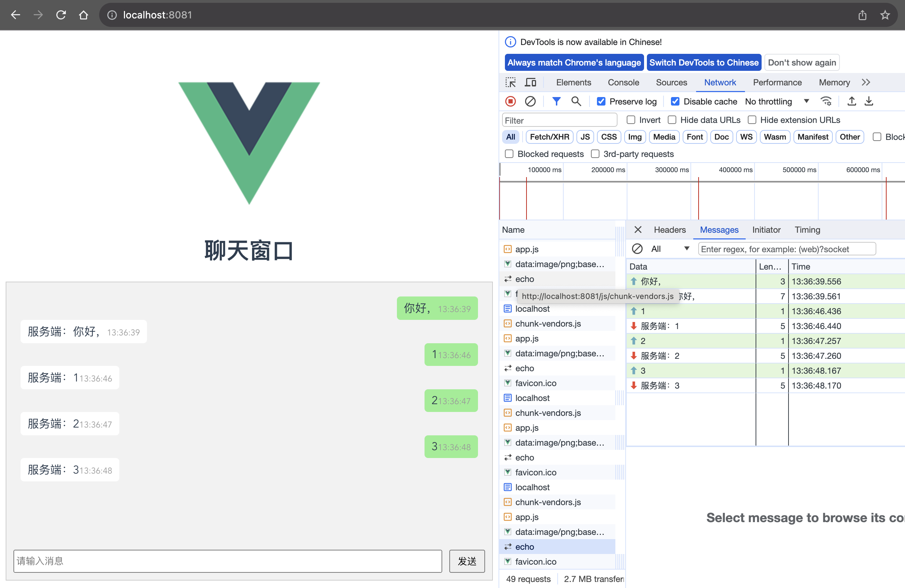905x588 pixels.
Task: Clear the network log
Action: (530, 101)
